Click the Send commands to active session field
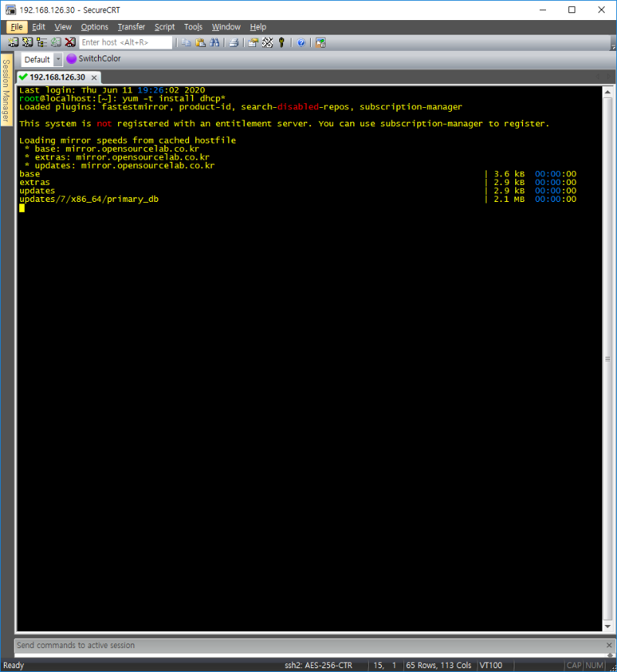617x672 pixels. point(308,645)
